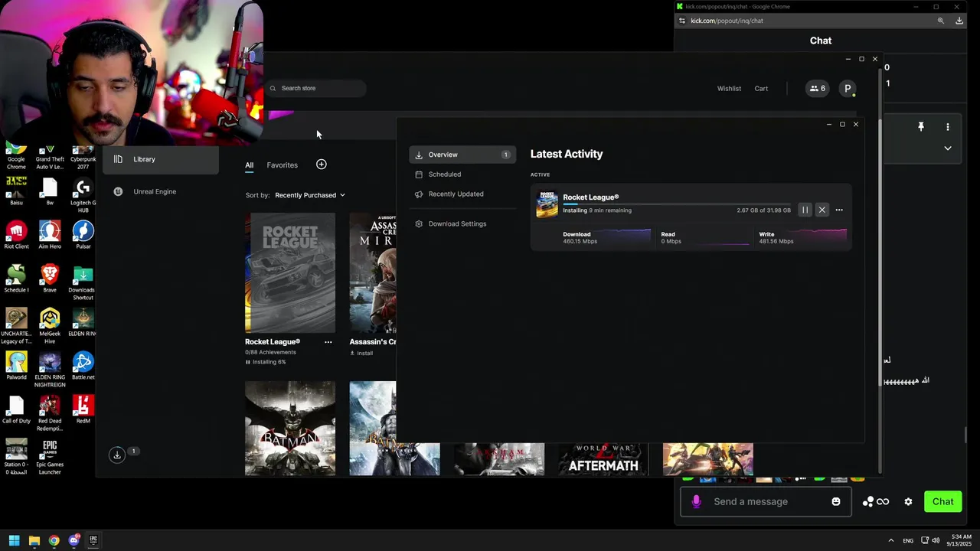Open Rocket League library tile
Viewport: 980px width, 551px height.
(290, 272)
